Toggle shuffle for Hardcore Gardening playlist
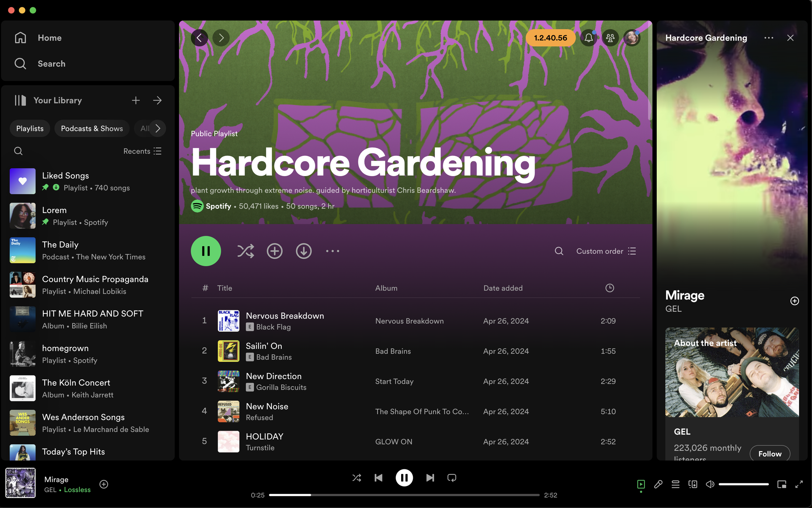Screen dimensions: 812x508 point(246,251)
